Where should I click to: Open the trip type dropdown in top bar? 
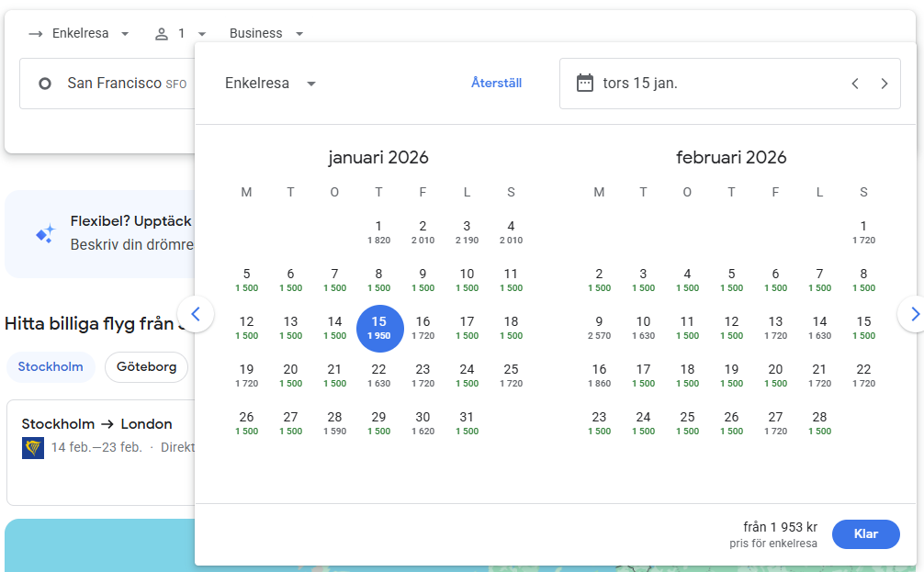click(79, 34)
